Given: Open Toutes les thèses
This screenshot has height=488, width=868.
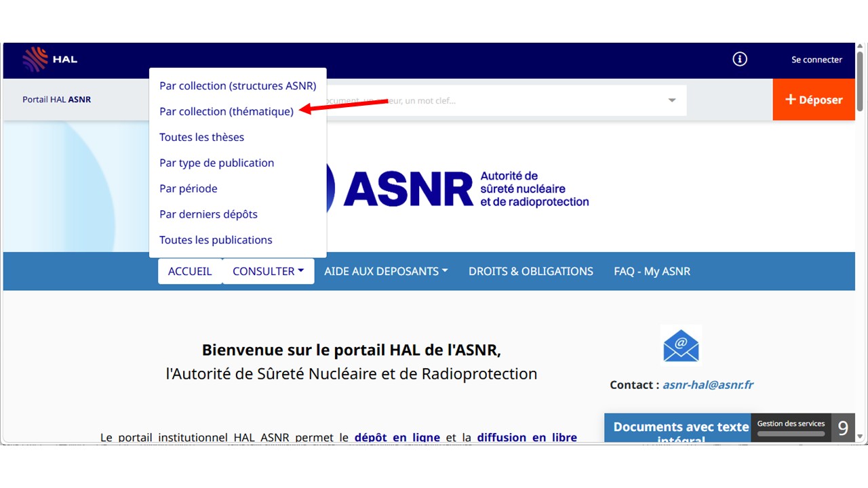Looking at the screenshot, I should pyautogui.click(x=202, y=138).
